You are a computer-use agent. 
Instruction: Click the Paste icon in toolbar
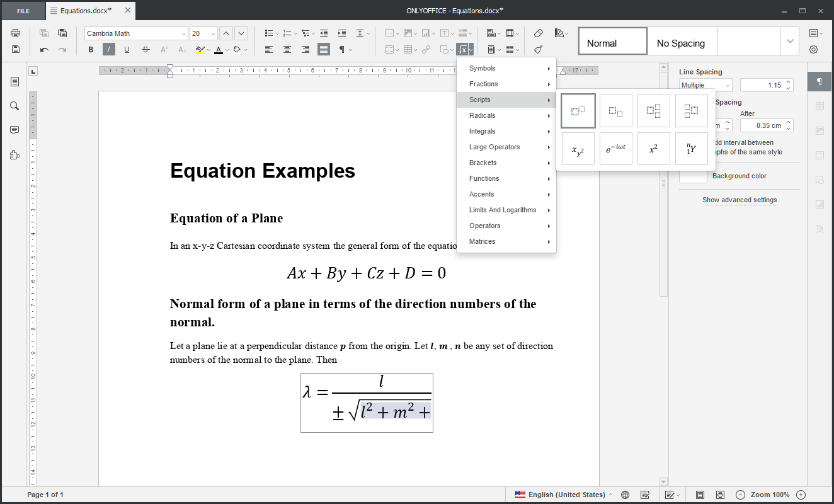[62, 33]
